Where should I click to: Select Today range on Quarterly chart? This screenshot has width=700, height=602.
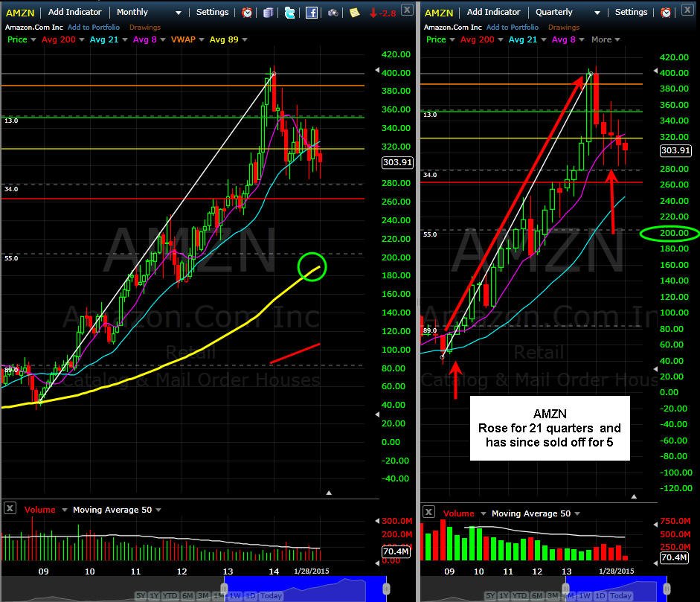click(620, 596)
